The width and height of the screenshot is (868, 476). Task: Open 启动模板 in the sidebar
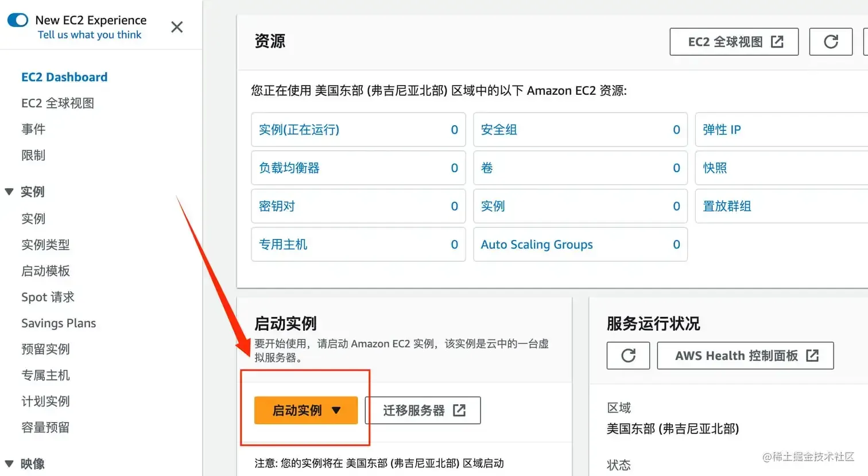point(45,271)
